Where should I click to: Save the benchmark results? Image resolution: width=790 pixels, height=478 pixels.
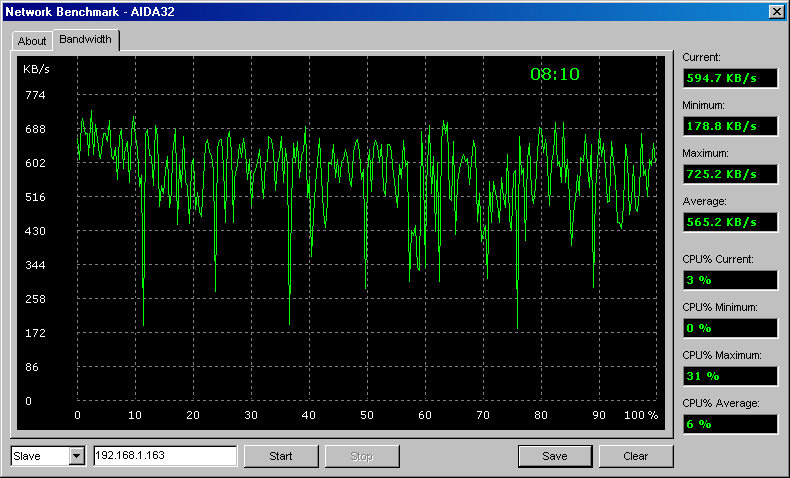coord(555,456)
